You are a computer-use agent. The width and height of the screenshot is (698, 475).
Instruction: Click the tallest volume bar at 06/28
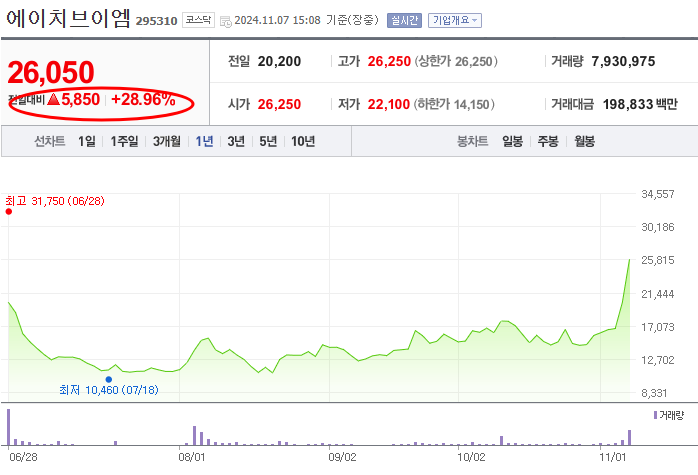click(8, 427)
